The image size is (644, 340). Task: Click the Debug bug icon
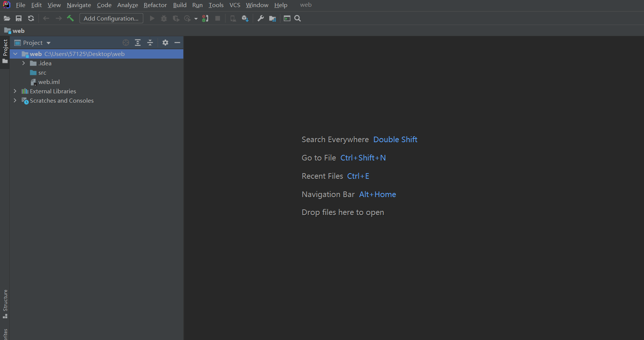coord(164,18)
